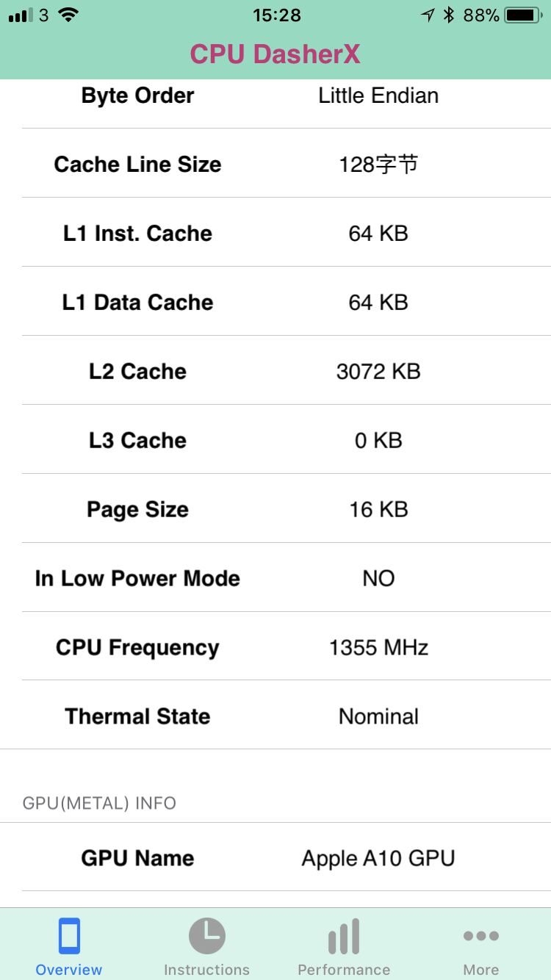This screenshot has height=980, width=551.
Task: Tap the More three-dots icon
Action: pyautogui.click(x=481, y=936)
